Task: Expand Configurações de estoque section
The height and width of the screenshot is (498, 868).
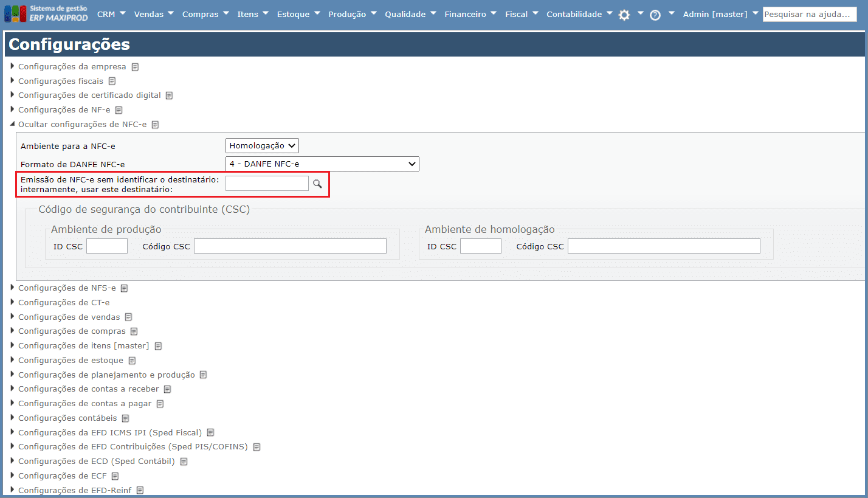Action: 13,360
